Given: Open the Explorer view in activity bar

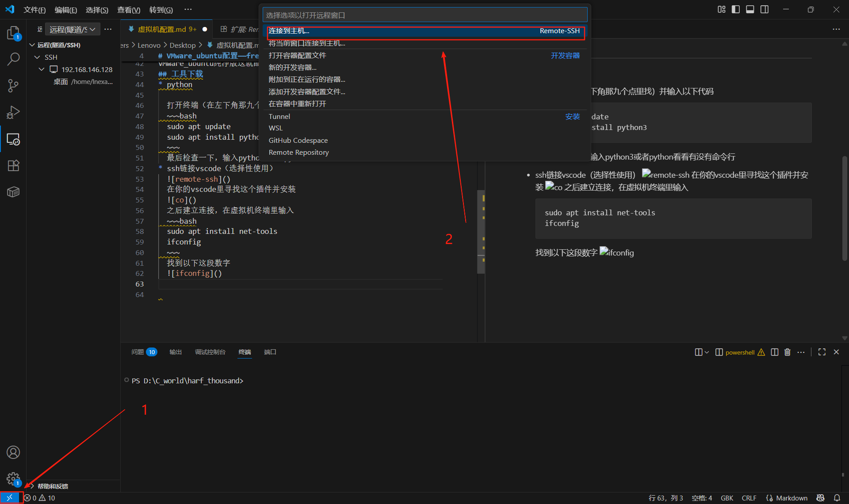Looking at the screenshot, I should (13, 33).
